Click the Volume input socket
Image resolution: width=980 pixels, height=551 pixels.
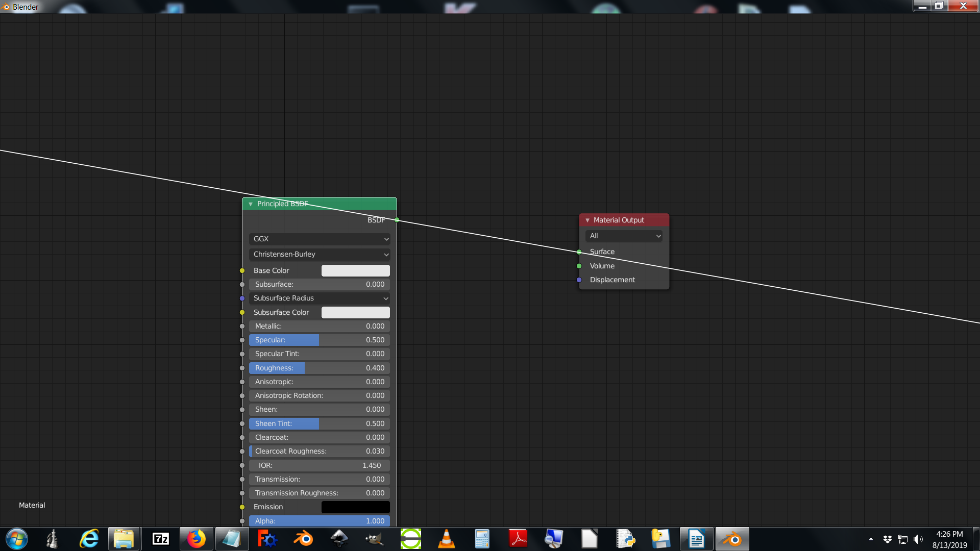coord(579,266)
